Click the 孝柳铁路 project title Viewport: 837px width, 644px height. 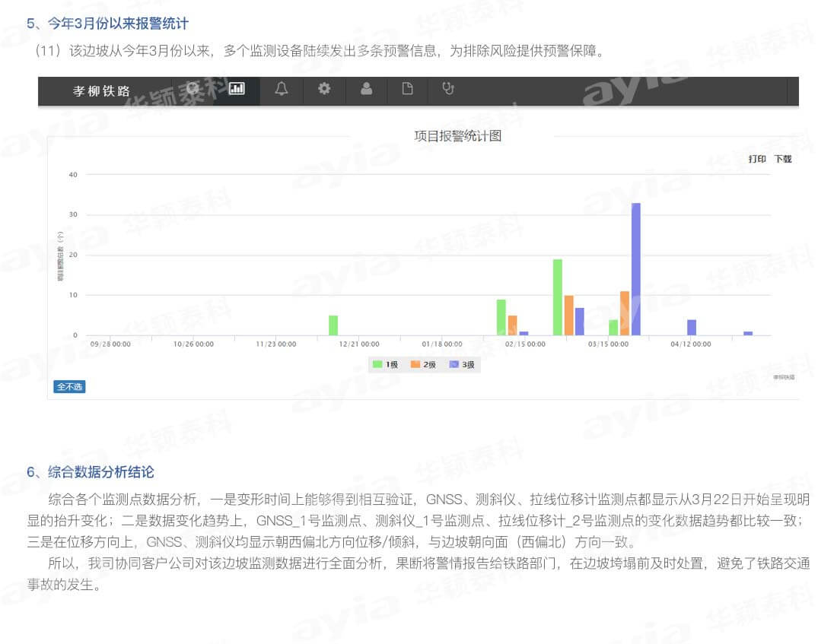pos(101,90)
